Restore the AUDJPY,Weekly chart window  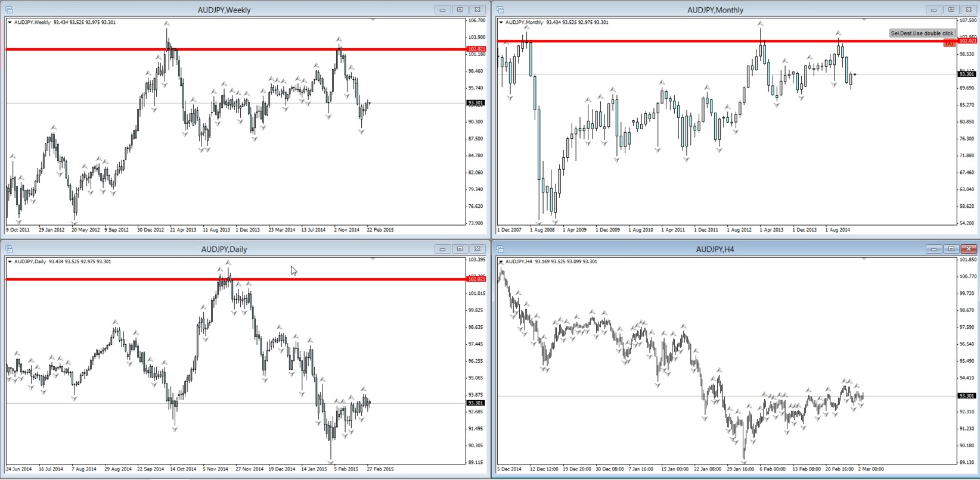click(460, 10)
